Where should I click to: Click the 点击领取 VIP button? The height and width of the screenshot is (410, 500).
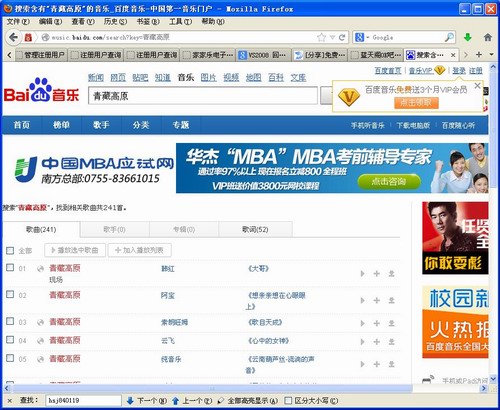pyautogui.click(x=416, y=103)
